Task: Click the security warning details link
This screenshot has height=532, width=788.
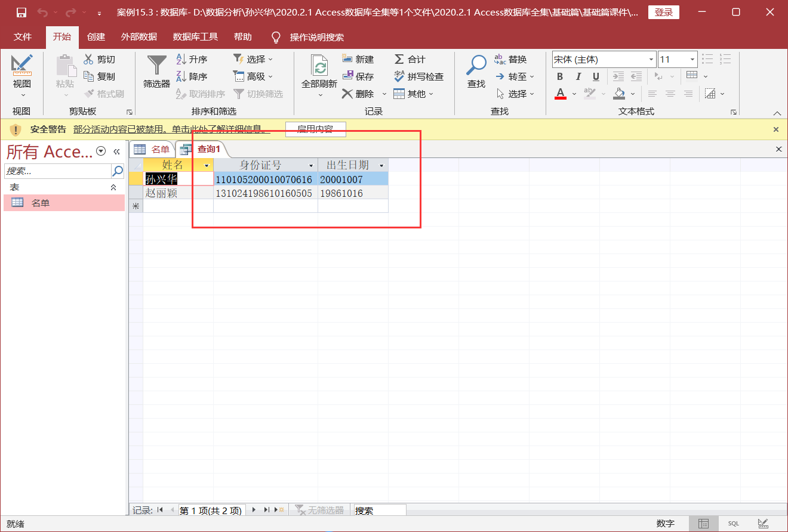Action: click(171, 129)
